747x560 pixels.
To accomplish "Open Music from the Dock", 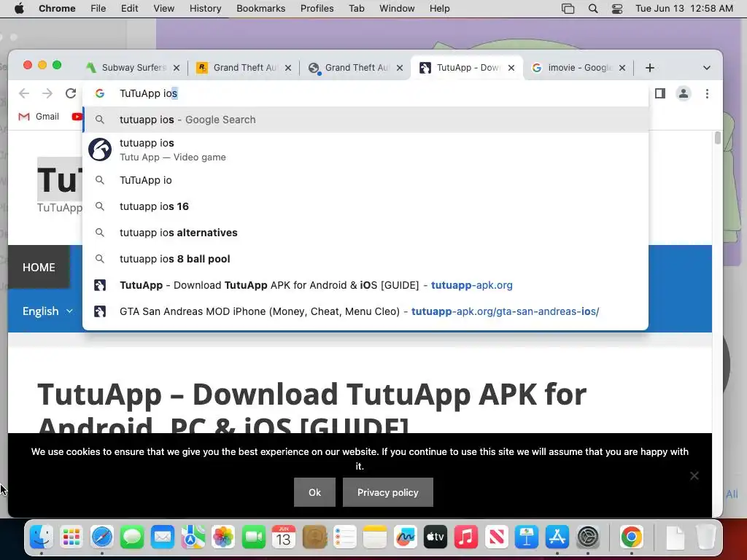I will pos(466,537).
